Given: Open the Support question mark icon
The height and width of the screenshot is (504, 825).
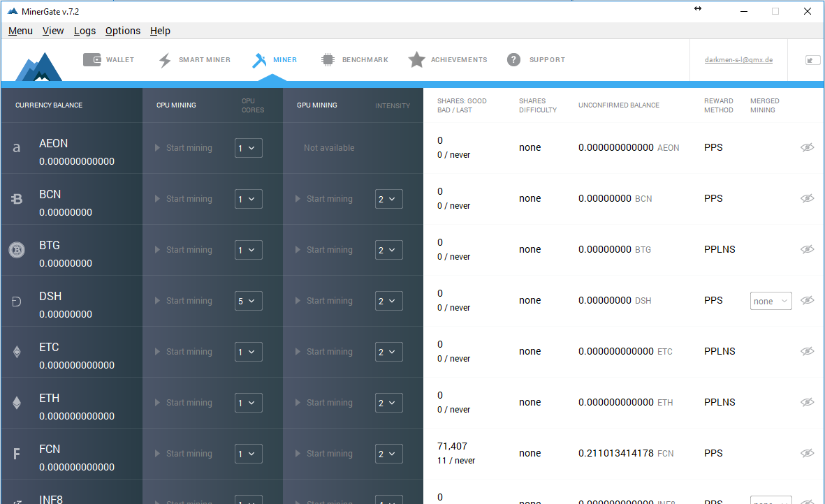Looking at the screenshot, I should [513, 60].
